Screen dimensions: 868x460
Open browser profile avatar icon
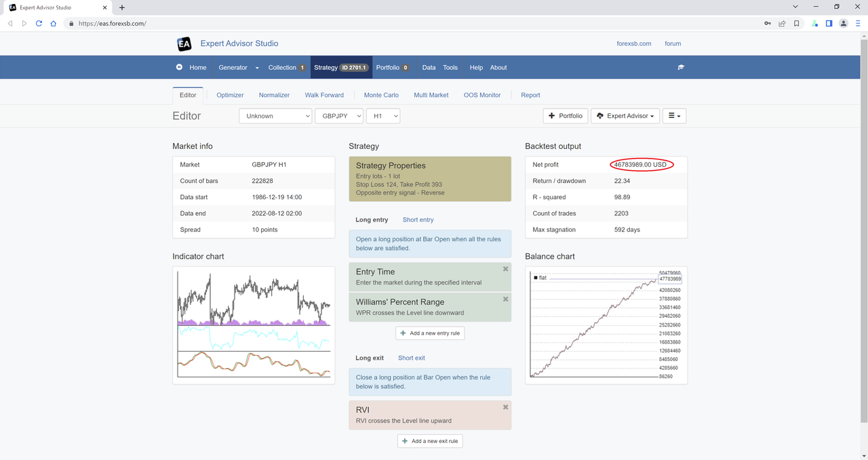point(844,23)
